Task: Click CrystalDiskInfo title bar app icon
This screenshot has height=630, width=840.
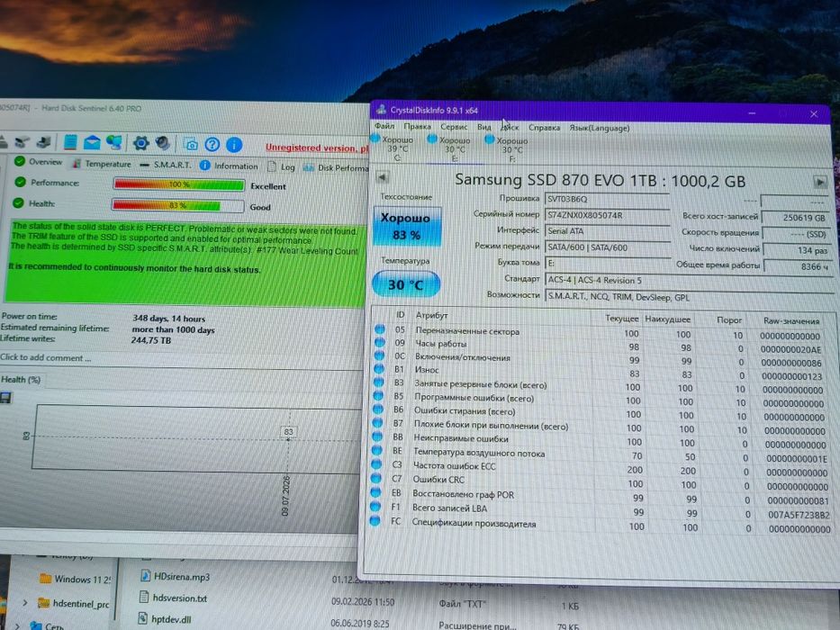Action: (381, 110)
